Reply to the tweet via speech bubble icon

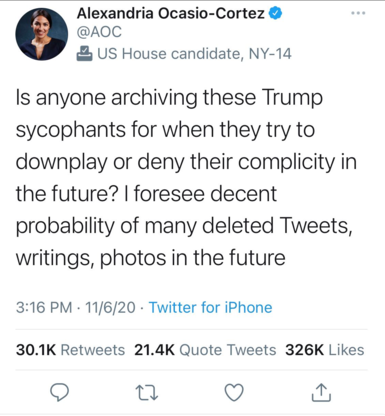coord(59,392)
